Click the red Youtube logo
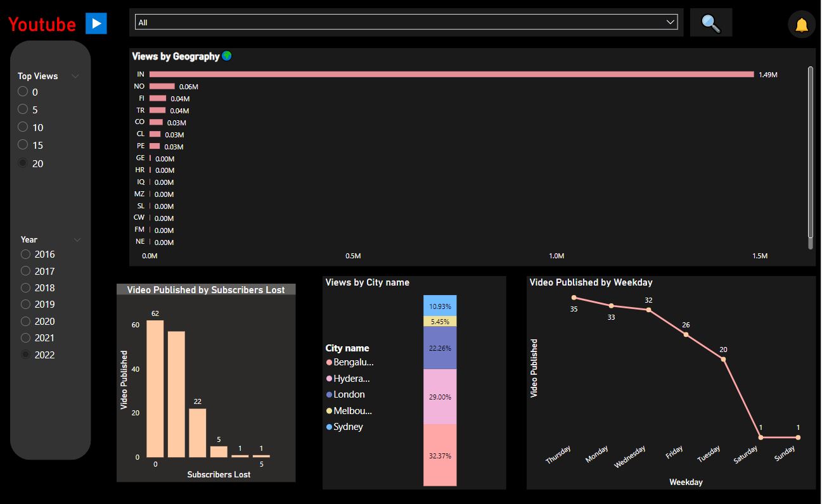This screenshot has height=504, width=822. tap(41, 24)
